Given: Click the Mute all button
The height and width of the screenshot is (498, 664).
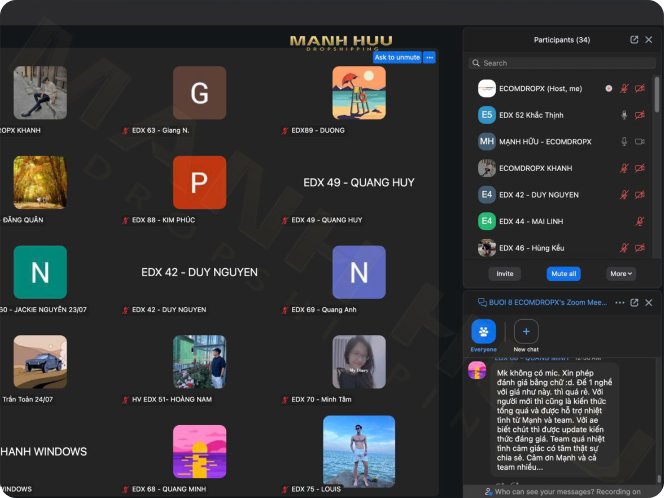Looking at the screenshot, I should (564, 273).
